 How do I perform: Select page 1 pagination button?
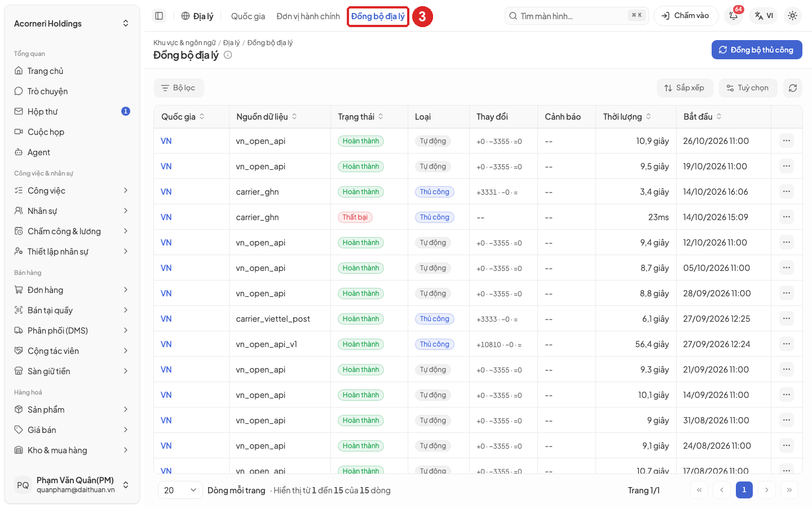[744, 490]
